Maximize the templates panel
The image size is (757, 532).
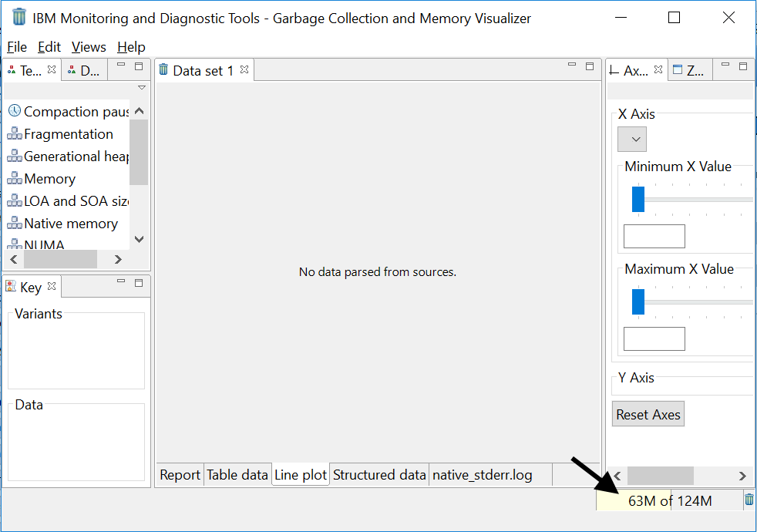139,66
